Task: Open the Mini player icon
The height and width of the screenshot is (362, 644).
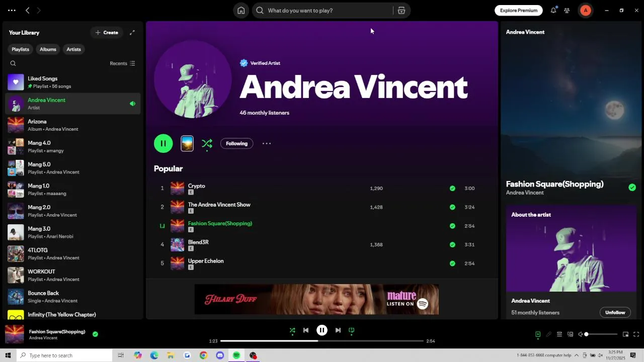Action: [625, 334]
